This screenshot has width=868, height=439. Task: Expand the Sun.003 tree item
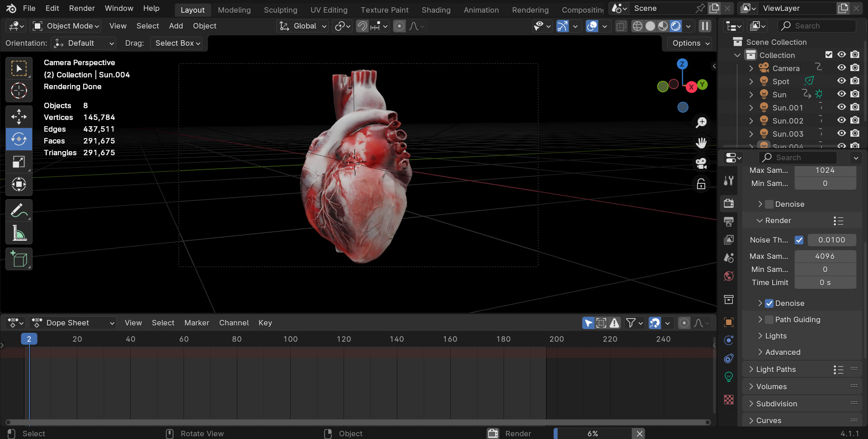click(x=751, y=134)
